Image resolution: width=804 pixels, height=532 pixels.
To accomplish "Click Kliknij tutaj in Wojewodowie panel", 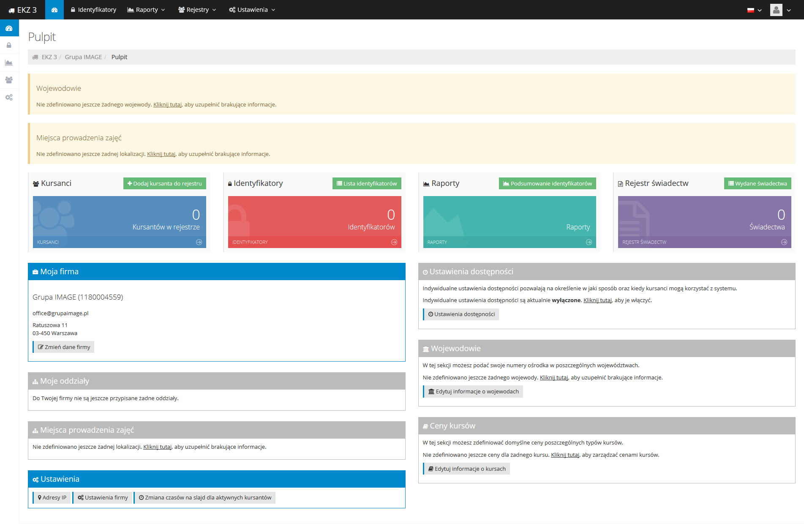I will point(554,378).
